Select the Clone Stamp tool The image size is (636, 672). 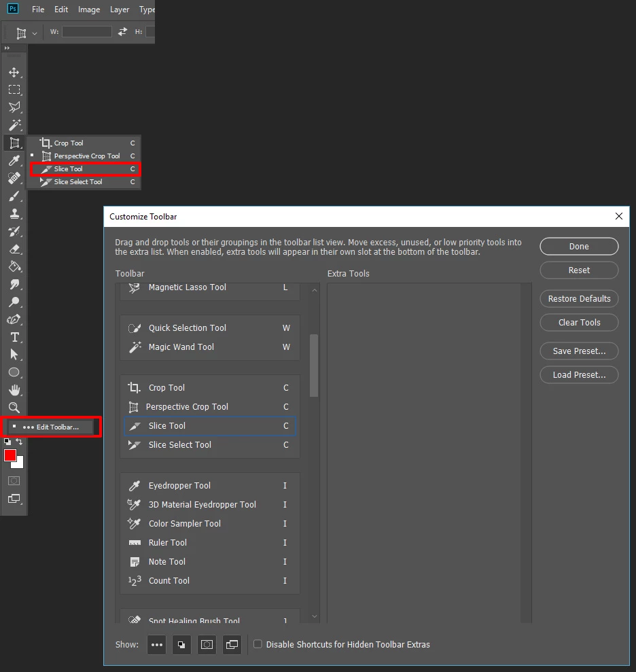click(14, 213)
